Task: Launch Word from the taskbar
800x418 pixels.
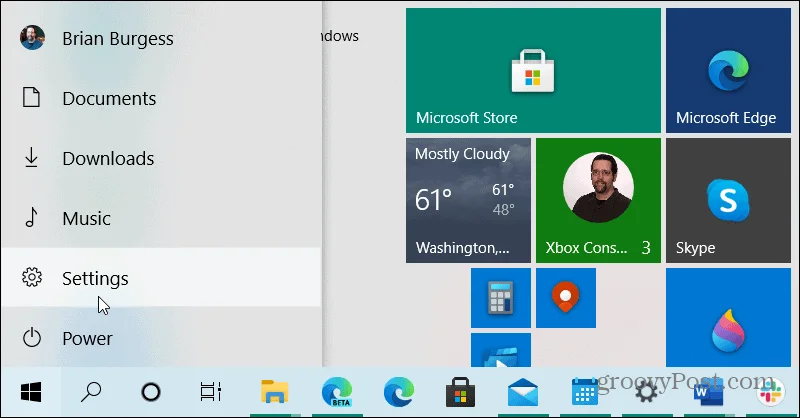Action: (708, 392)
